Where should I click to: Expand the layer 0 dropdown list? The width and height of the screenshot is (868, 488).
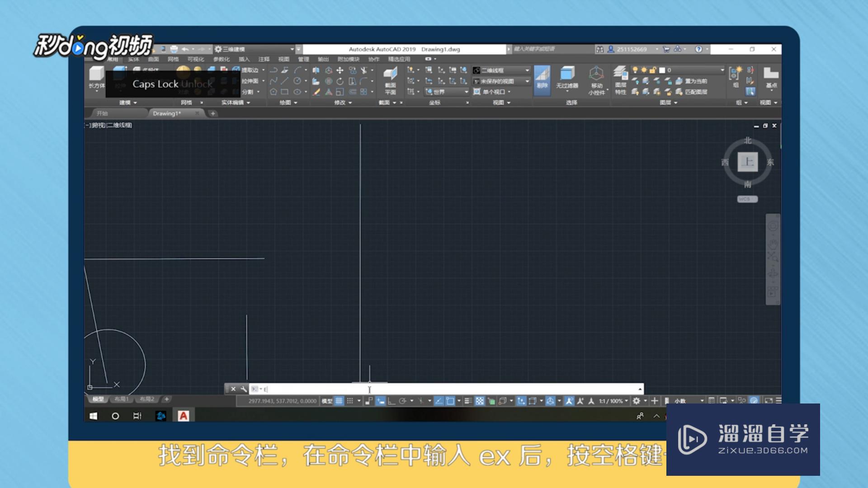point(722,70)
